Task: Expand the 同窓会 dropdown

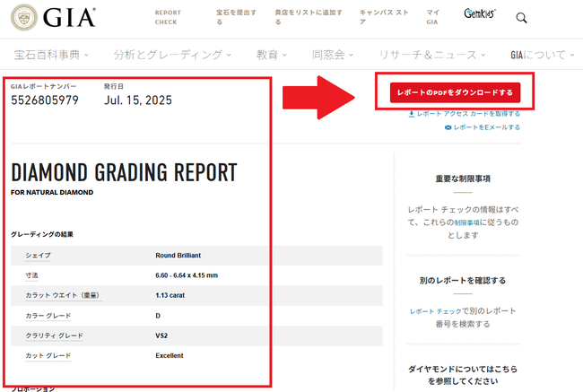Action: tap(333, 55)
